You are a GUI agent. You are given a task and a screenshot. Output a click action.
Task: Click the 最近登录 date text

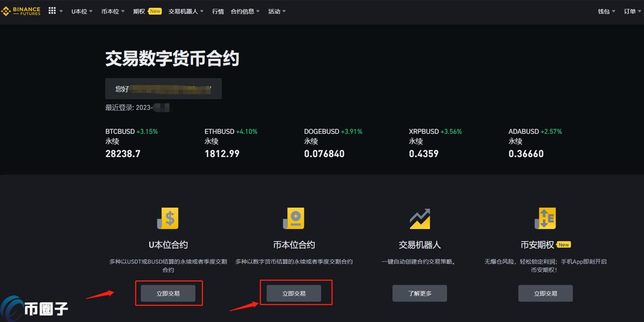pos(137,108)
